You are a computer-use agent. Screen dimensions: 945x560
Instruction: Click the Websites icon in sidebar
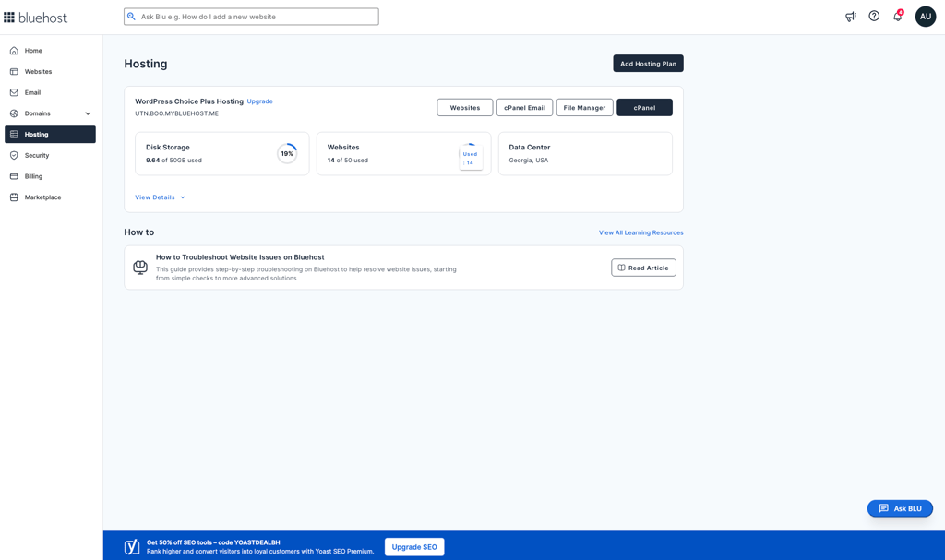click(x=14, y=72)
